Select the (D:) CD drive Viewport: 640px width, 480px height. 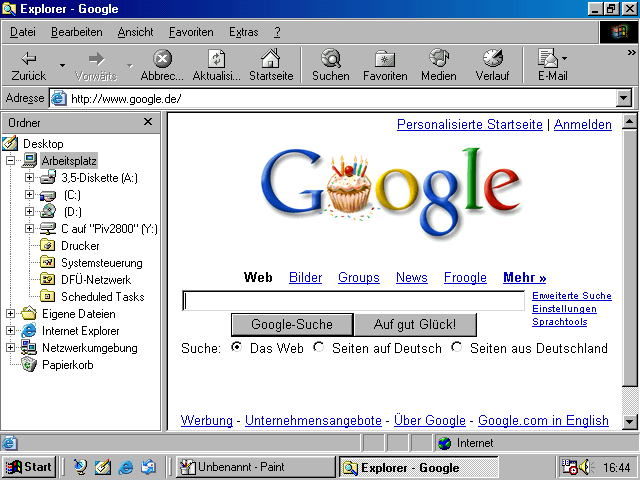(x=73, y=212)
